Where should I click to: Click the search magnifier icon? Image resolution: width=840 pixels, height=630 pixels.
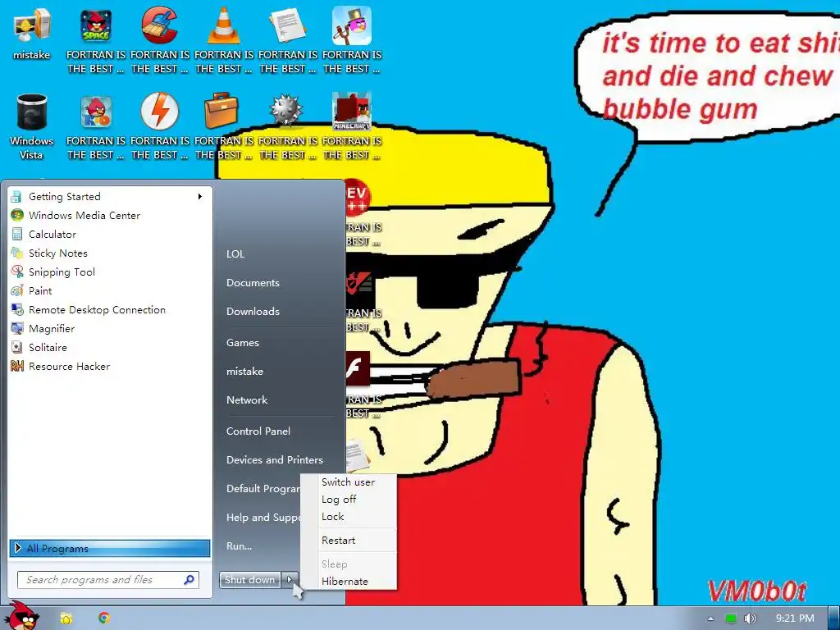click(x=189, y=580)
